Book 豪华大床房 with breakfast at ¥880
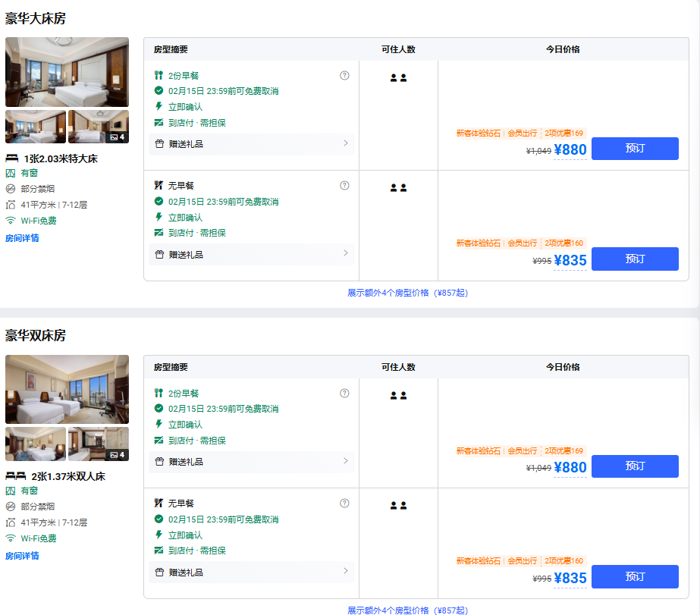700x615 pixels. click(x=635, y=149)
